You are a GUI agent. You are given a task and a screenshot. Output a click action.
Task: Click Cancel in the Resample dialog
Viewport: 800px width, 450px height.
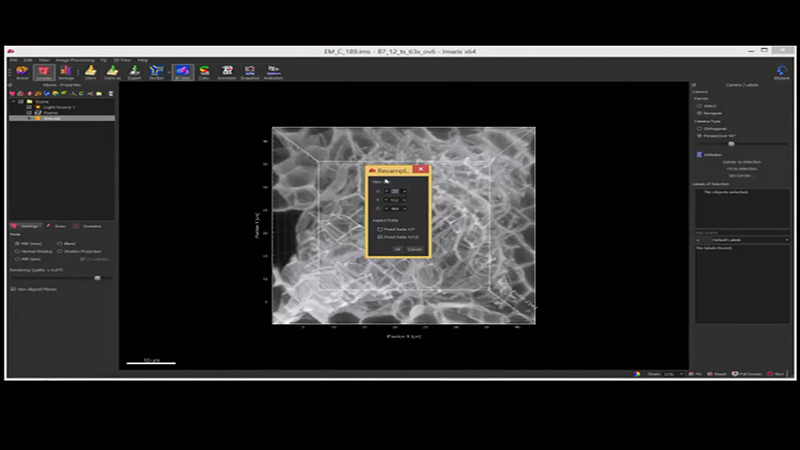415,249
